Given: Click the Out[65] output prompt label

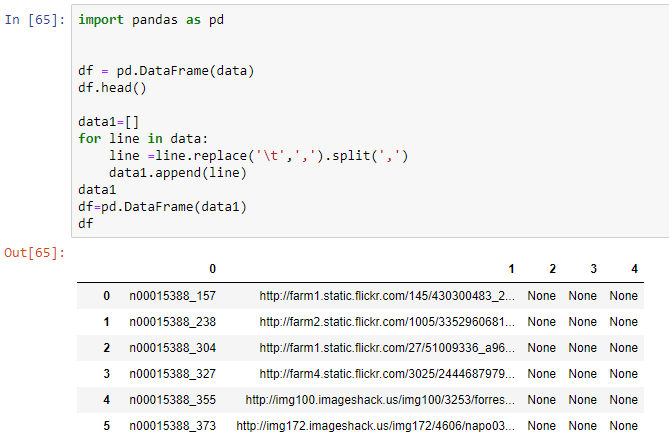Looking at the screenshot, I should (35, 253).
